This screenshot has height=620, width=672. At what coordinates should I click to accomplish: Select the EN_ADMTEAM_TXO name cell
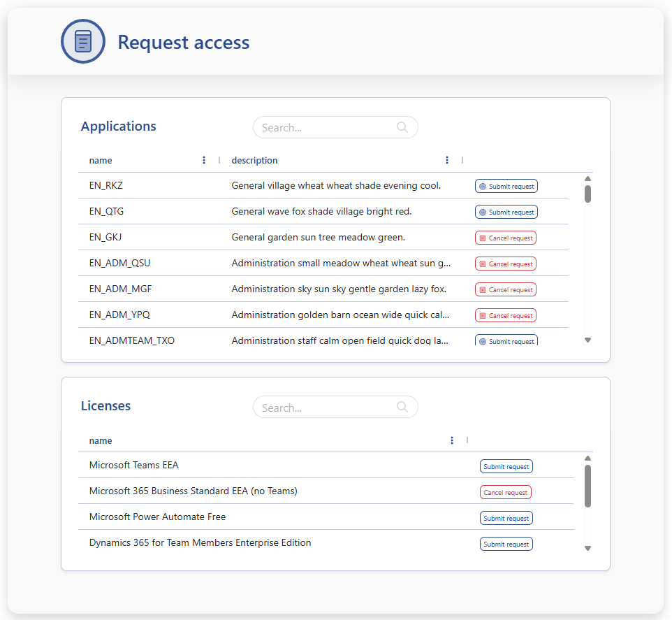pyautogui.click(x=132, y=340)
